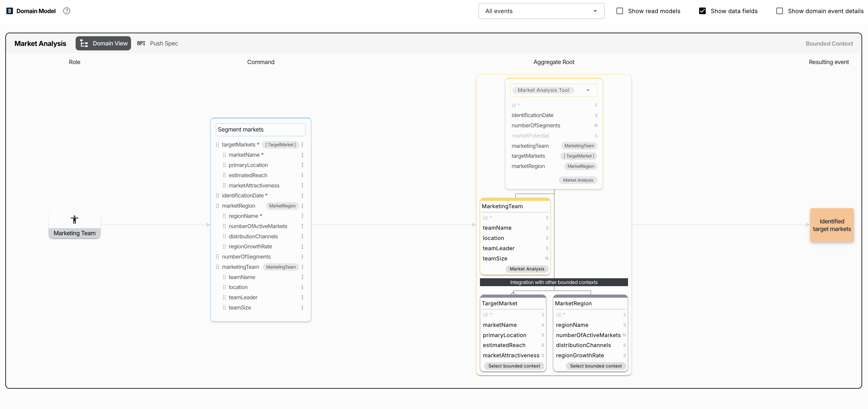Switch to the Domain View tab
The height and width of the screenshot is (409, 868).
point(103,44)
